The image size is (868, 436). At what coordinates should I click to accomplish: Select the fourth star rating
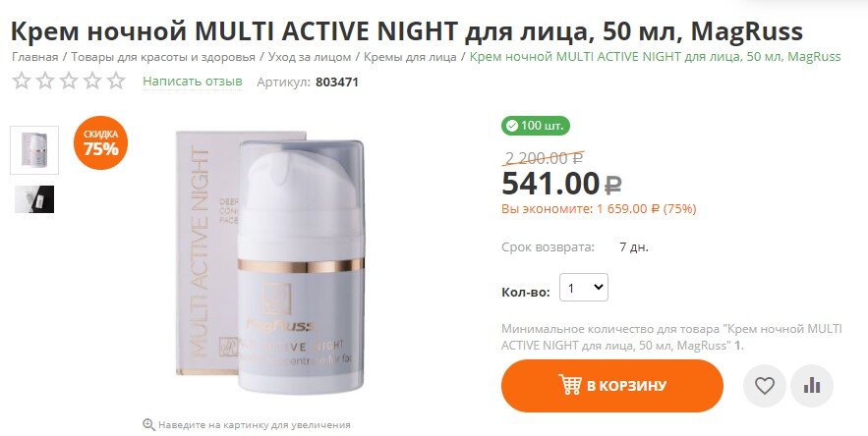92,82
